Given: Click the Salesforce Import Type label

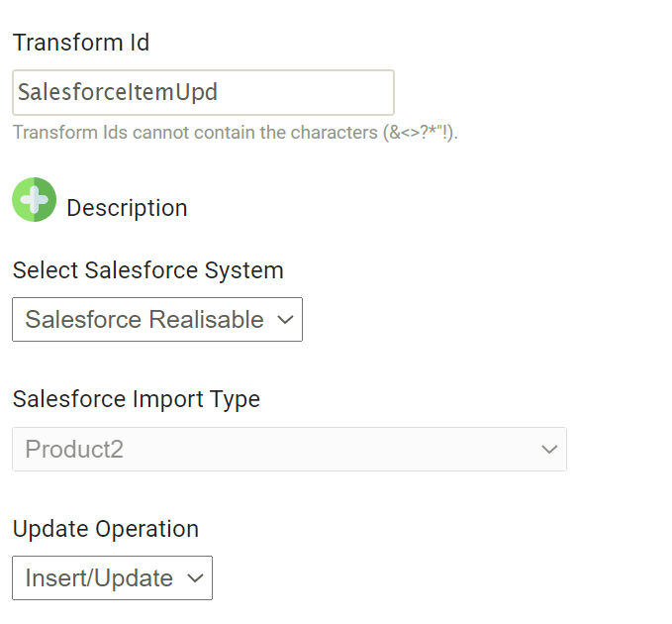Looking at the screenshot, I should [x=136, y=399].
